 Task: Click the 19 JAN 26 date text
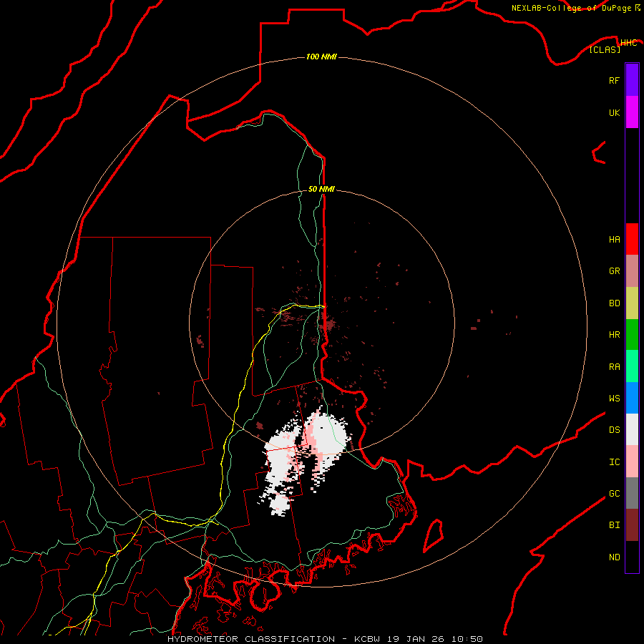[416, 639]
